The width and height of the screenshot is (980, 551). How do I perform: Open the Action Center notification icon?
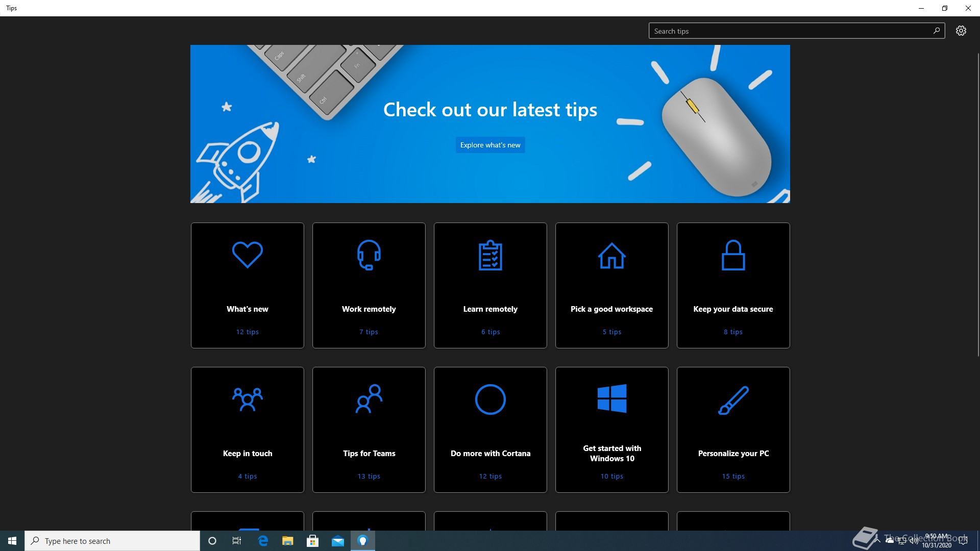click(963, 541)
